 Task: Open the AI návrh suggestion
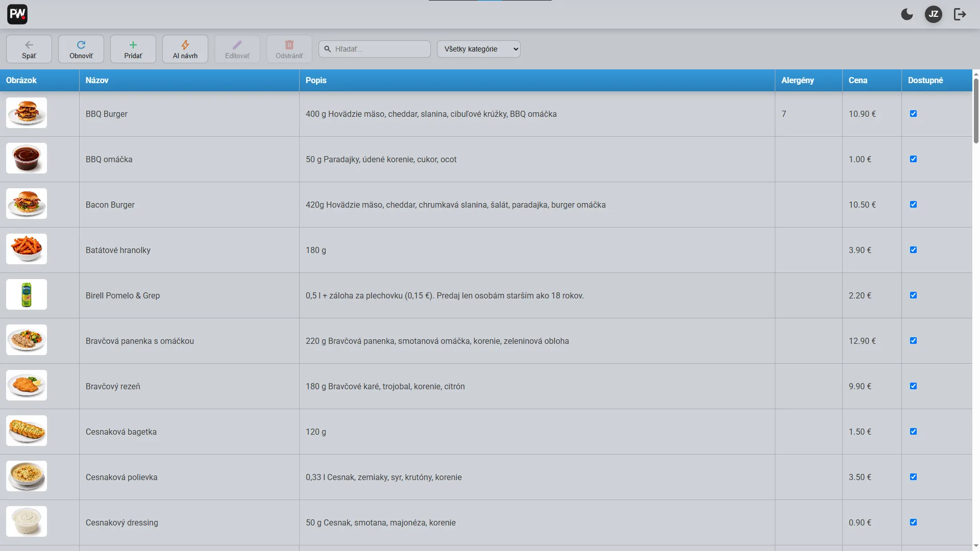point(185,49)
